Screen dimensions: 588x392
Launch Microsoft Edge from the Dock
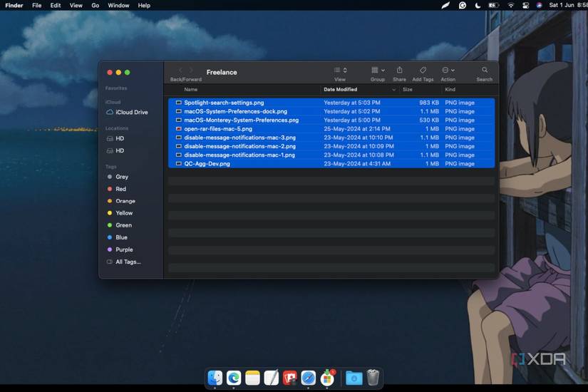click(234, 378)
